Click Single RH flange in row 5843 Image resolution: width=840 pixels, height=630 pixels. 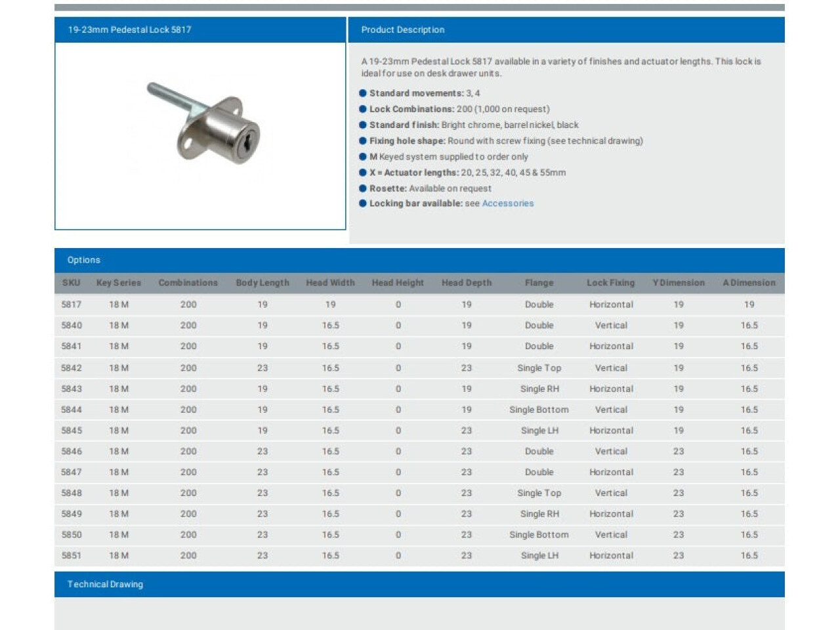539,389
